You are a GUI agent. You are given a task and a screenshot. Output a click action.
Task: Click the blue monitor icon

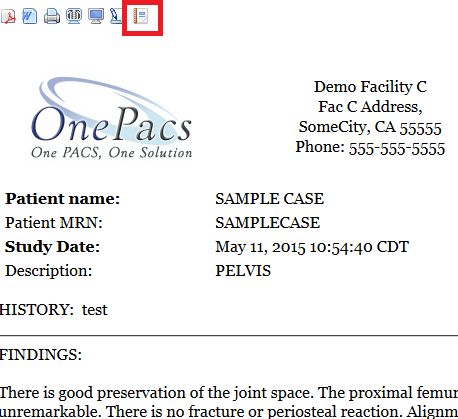[x=96, y=16]
